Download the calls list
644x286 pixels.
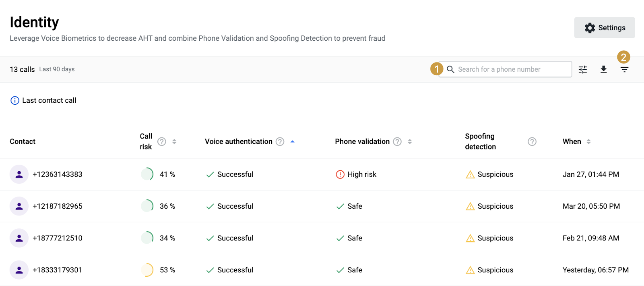pos(603,69)
